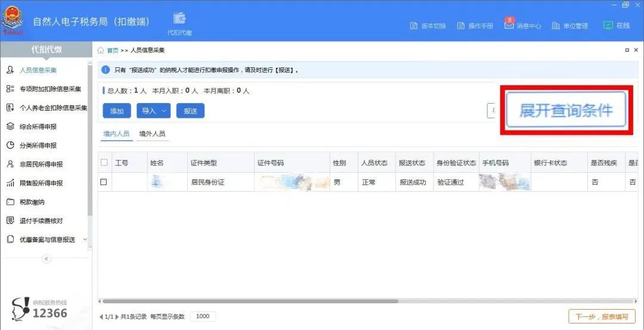Image resolution: width=644 pixels, height=330 pixels.
Task: Select 税款缴纳 in the sidebar
Action: coord(32,202)
